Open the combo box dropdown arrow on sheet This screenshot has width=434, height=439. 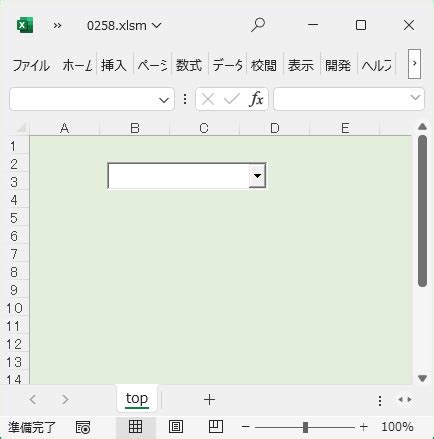click(x=257, y=176)
